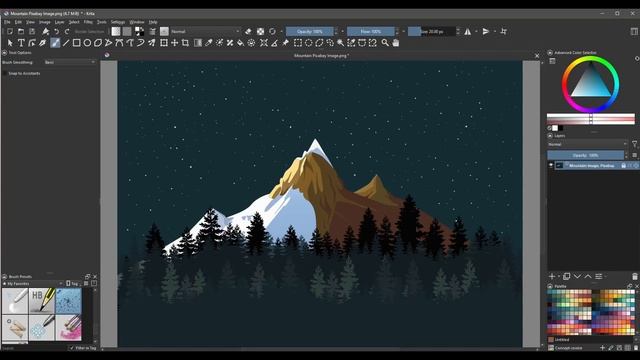This screenshot has height=360, width=640.
Task: Open the brush blending mode Normal dropdown
Action: (205, 31)
